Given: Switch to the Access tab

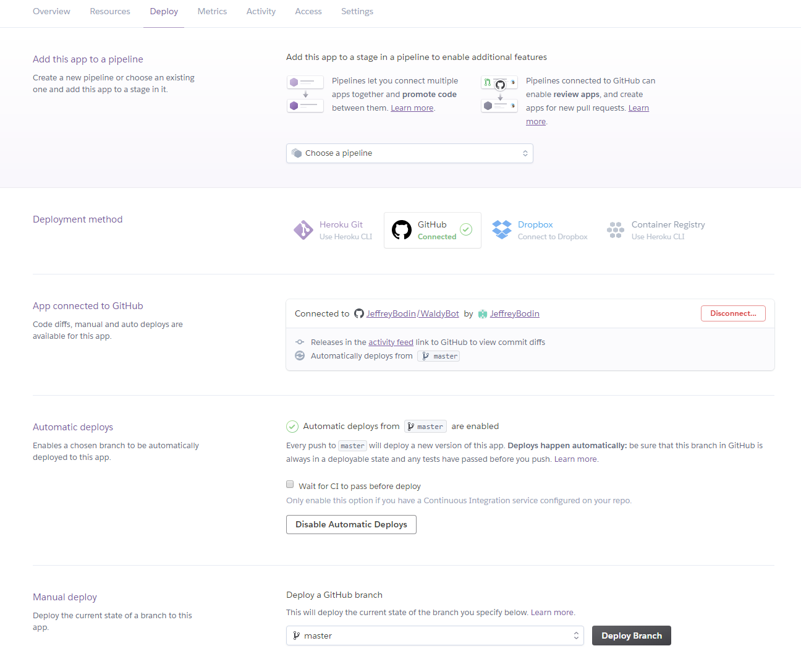Looking at the screenshot, I should pyautogui.click(x=308, y=11).
